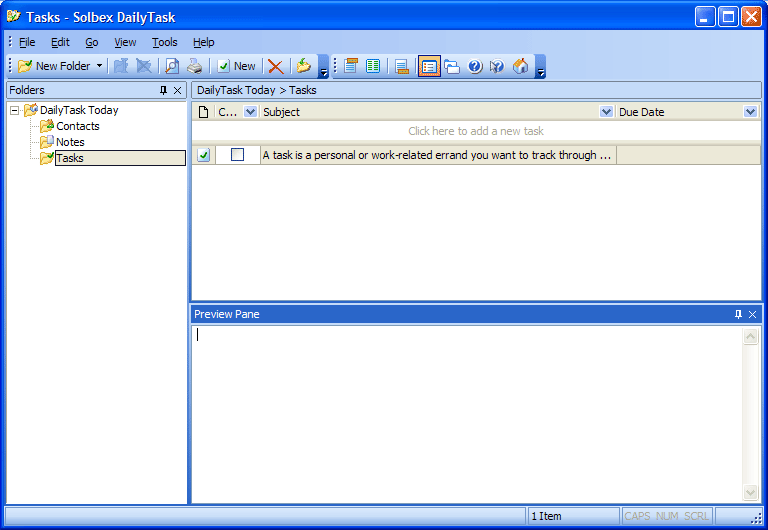Create a New task from toolbar
Screen dimensions: 768x530
237,66
